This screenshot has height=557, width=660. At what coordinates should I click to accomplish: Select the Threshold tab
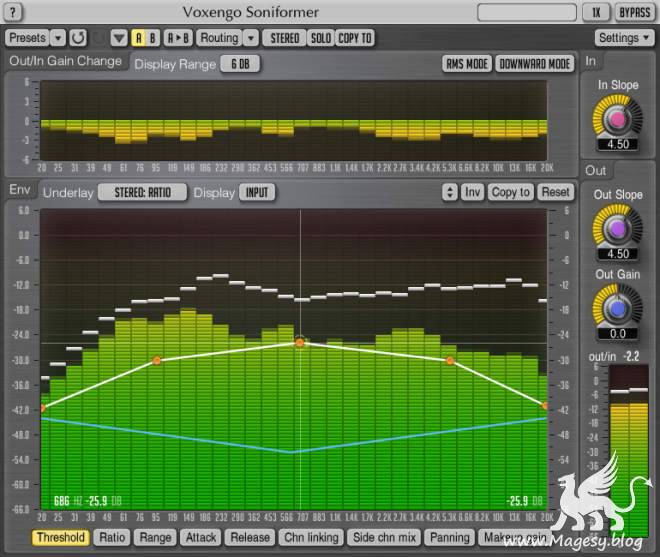coord(61,537)
